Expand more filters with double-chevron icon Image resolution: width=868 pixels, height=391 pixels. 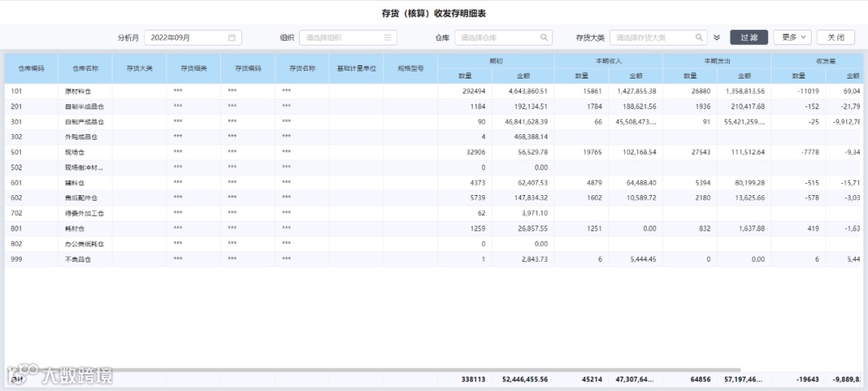(717, 38)
